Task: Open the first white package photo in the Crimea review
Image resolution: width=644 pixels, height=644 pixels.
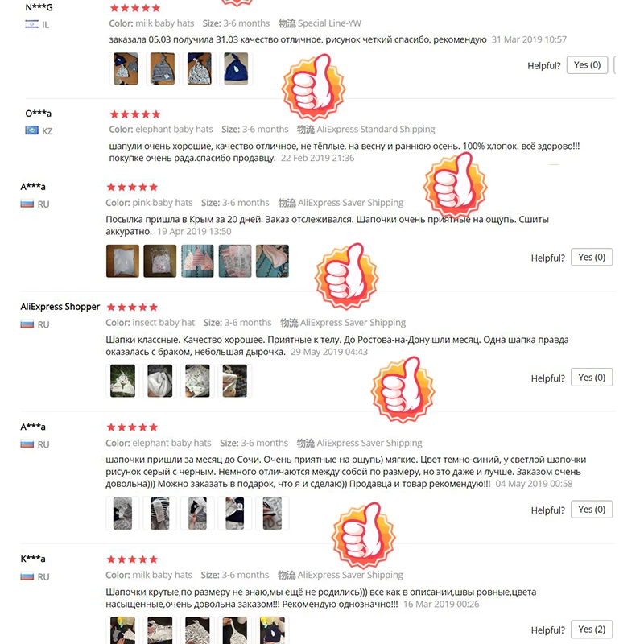Action: [122, 261]
